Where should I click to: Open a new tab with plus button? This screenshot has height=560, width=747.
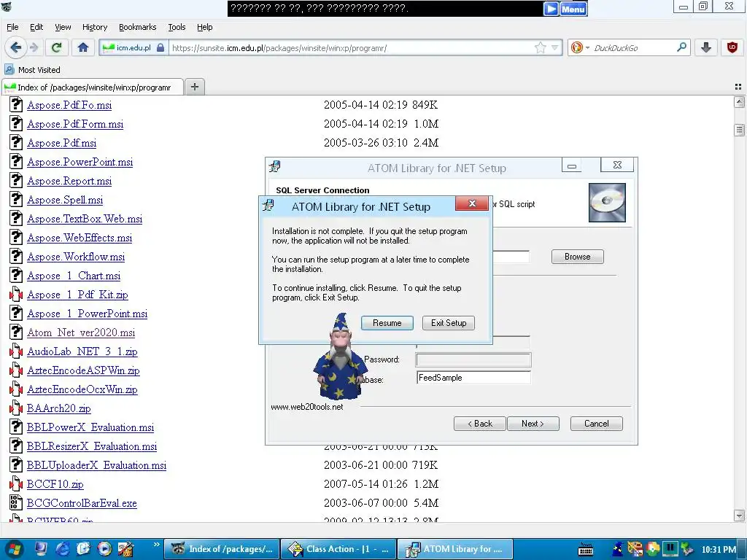click(194, 87)
